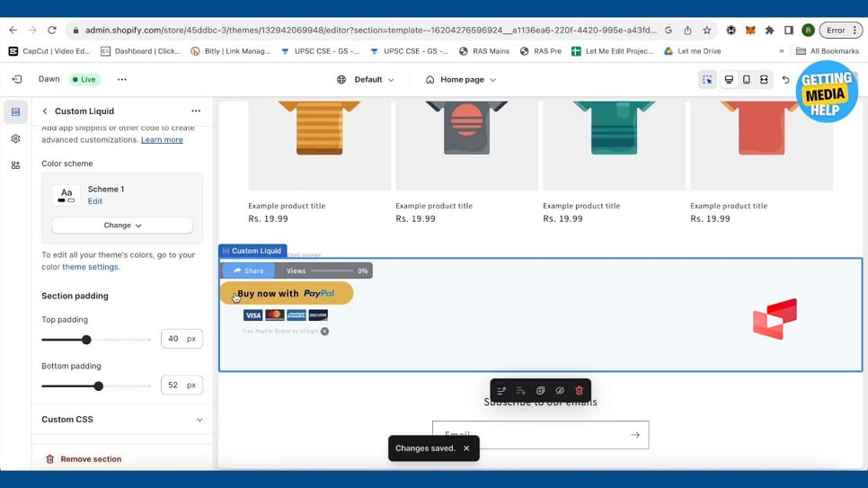The image size is (868, 488).
Task: Switch to mobile preview icon
Action: click(746, 80)
